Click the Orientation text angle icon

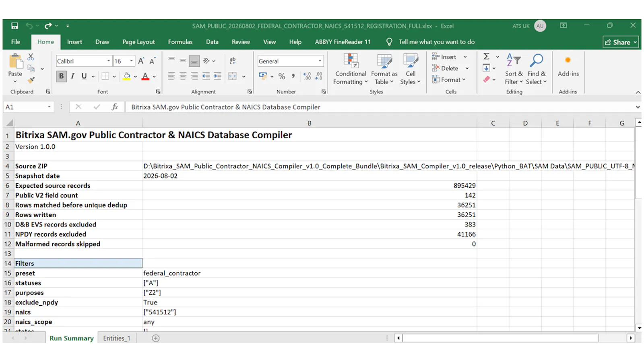[206, 61]
